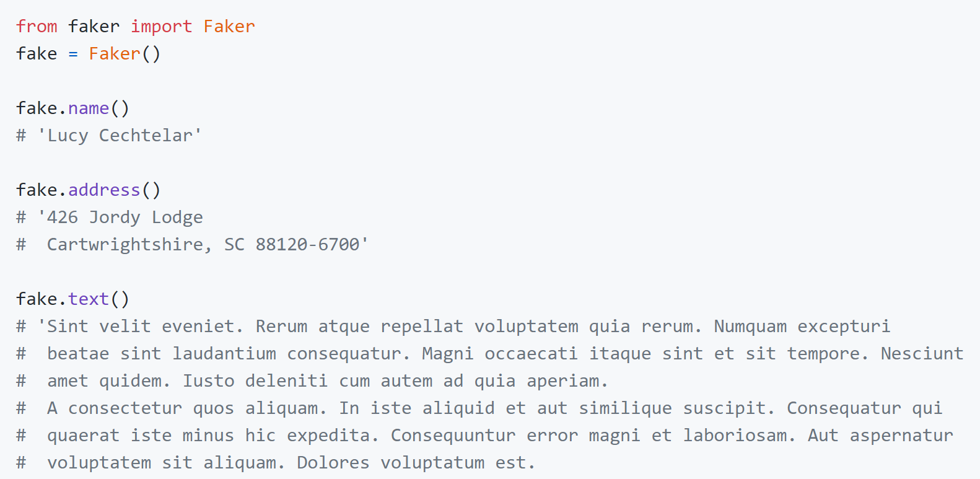Click the 'import' keyword in the import statement

[x=161, y=27]
